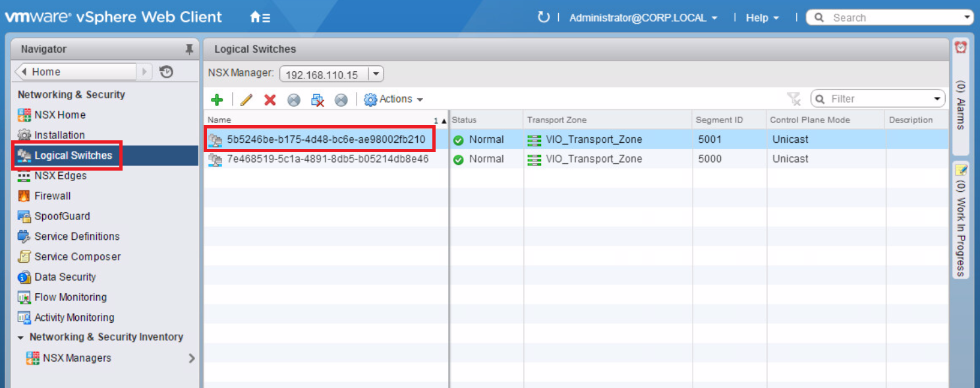Add a new logical switch with plus icon
980x388 pixels.
217,99
